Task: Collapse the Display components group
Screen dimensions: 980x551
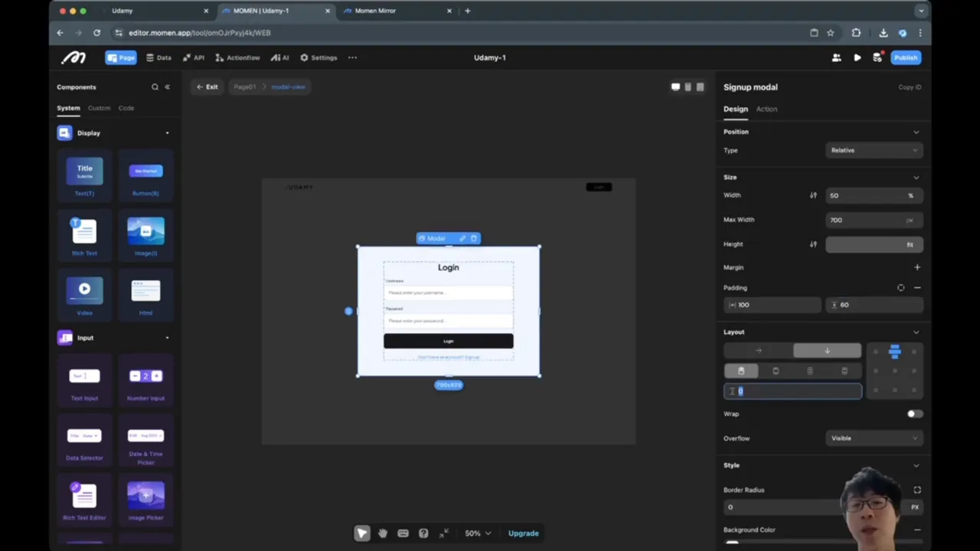Action: (167, 133)
